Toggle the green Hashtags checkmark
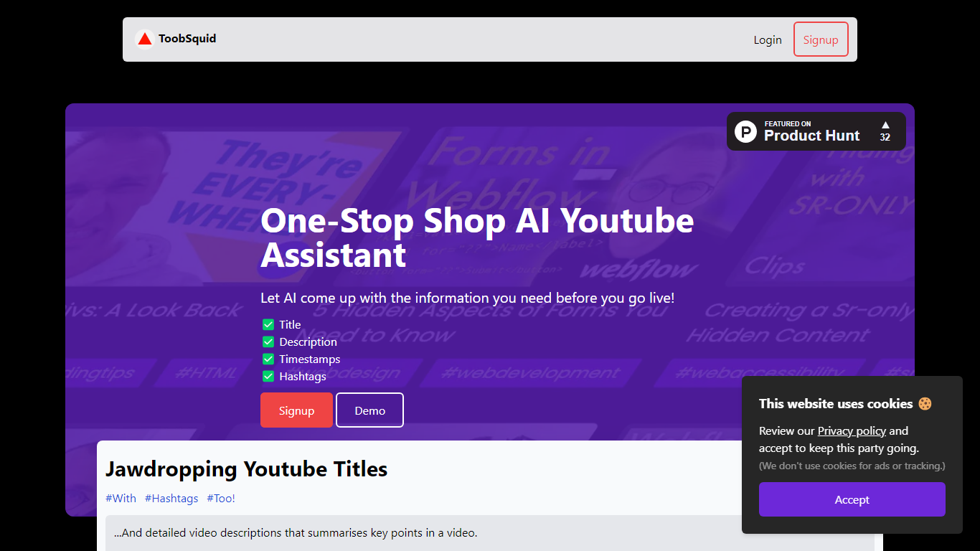 [x=268, y=376]
